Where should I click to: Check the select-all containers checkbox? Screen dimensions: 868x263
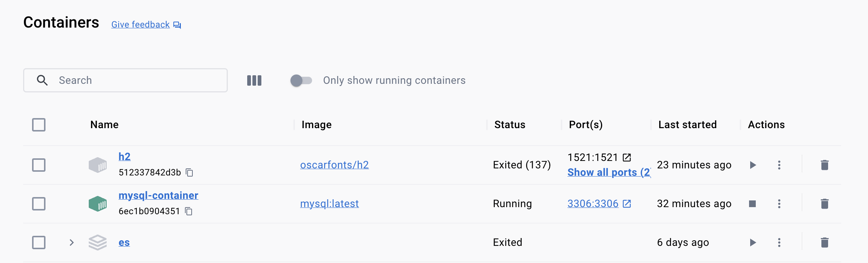click(39, 125)
